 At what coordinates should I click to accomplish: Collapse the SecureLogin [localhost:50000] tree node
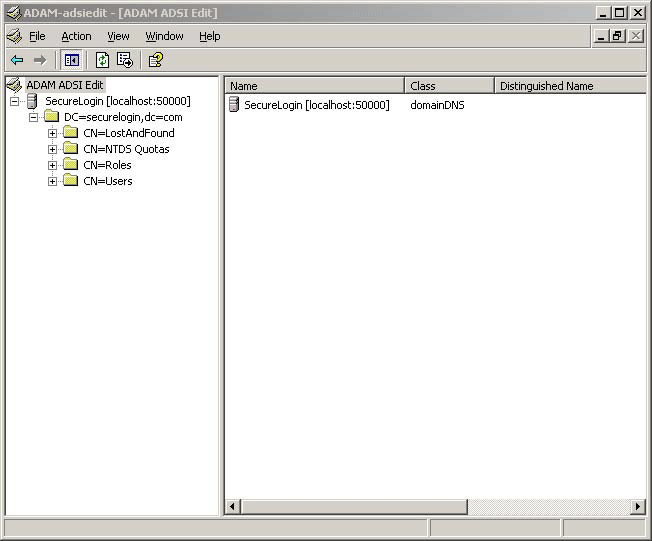[15, 101]
